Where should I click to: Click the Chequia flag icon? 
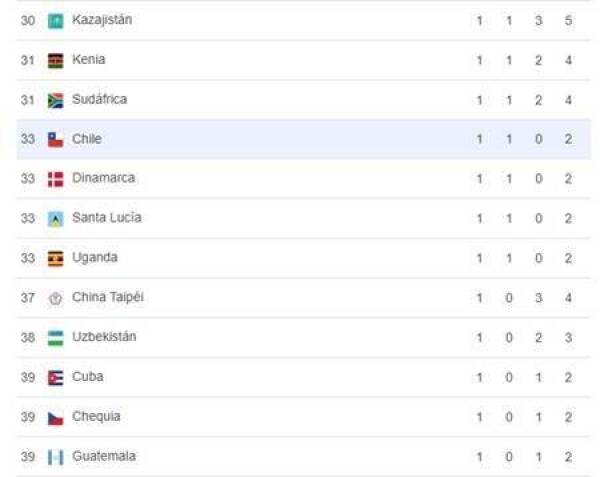[x=56, y=417]
